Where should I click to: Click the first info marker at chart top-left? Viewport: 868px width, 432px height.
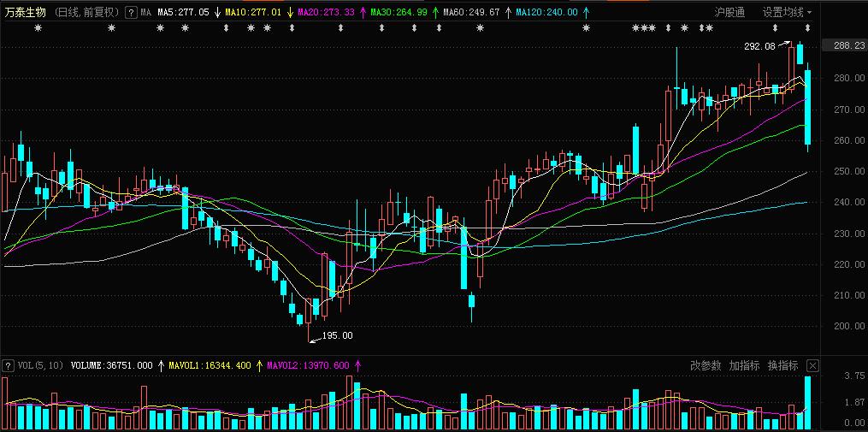[38, 29]
